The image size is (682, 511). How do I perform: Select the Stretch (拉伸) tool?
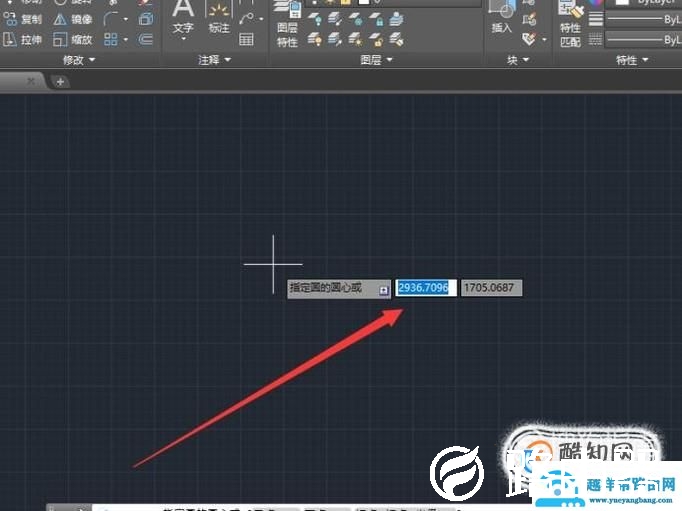point(22,40)
